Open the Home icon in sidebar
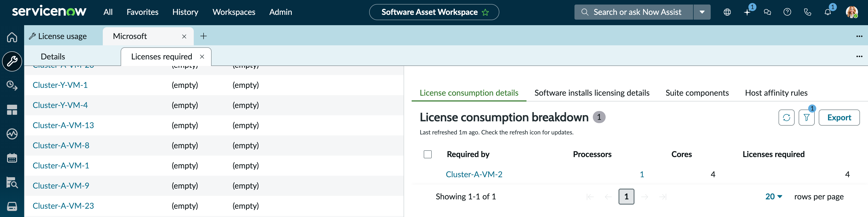The height and width of the screenshot is (217, 868). pos(12,37)
